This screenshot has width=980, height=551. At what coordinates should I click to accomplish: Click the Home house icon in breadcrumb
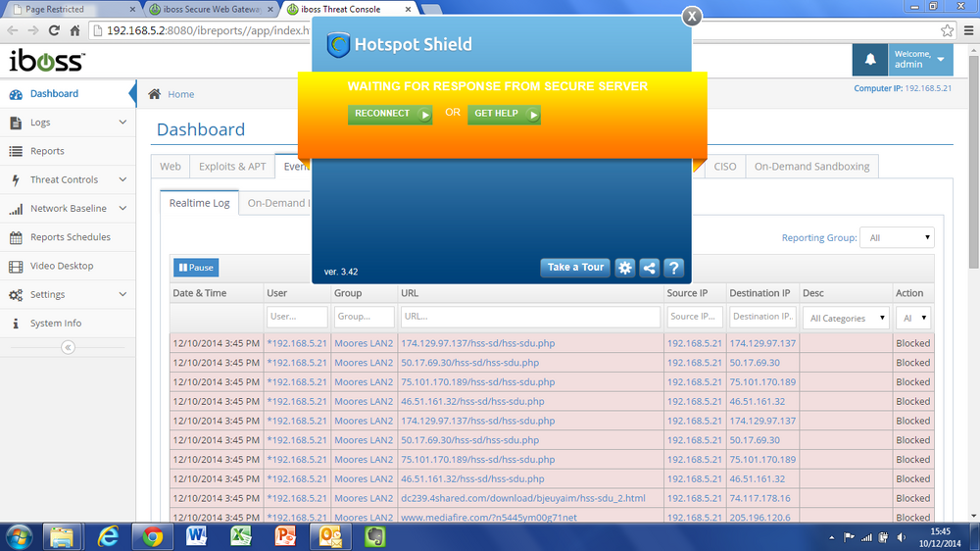[x=155, y=94]
